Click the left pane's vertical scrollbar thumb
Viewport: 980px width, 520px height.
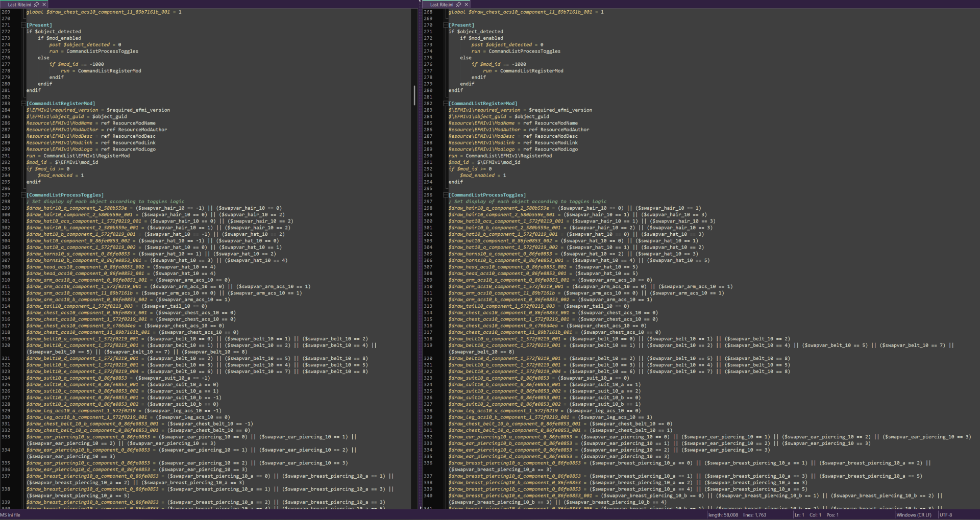tap(414, 95)
